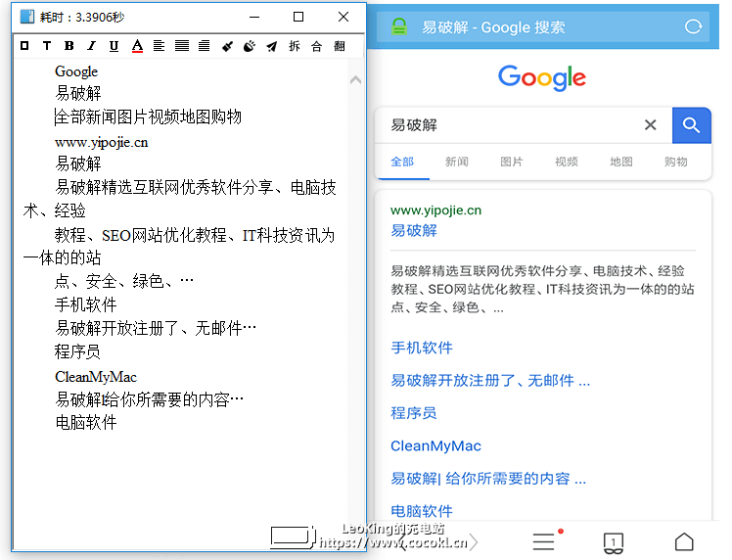
Task: Click the 拆 split button
Action: [295, 46]
